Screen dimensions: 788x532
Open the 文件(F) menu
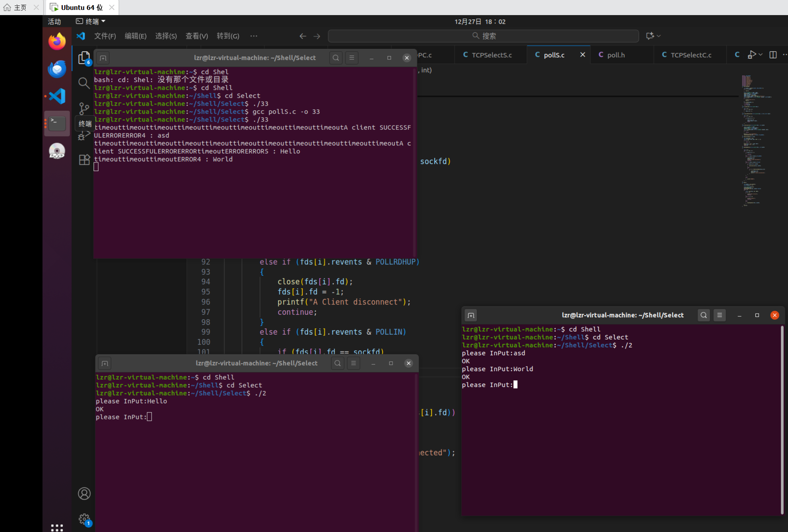(x=105, y=36)
